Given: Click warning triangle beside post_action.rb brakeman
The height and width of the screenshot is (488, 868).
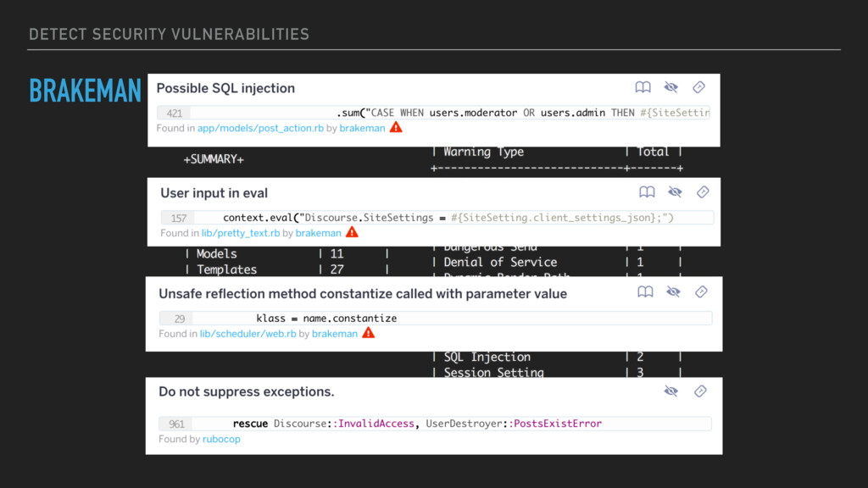Looking at the screenshot, I should 396,127.
